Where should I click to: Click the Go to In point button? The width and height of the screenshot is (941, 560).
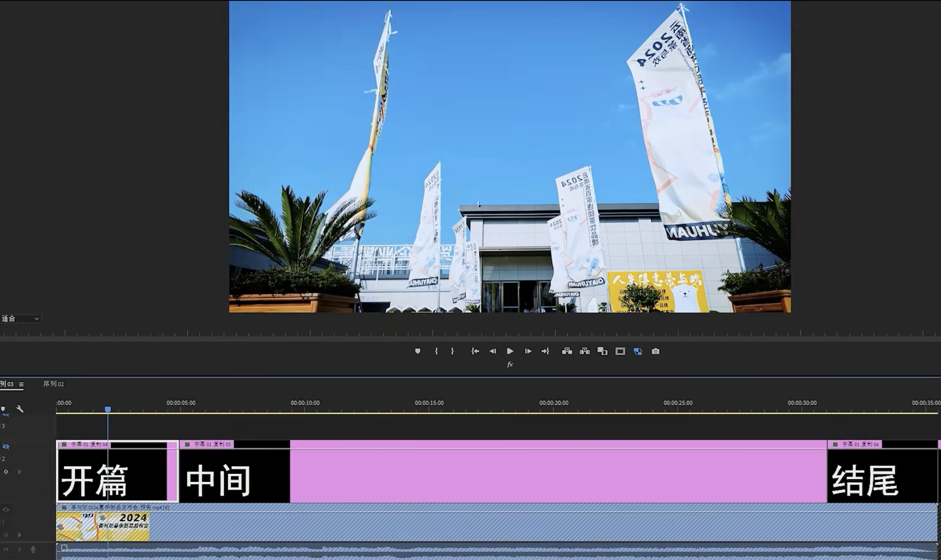click(x=475, y=351)
